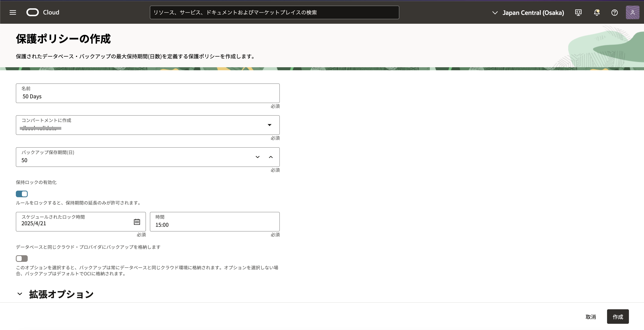
Task: Disable the retention lock toggle
Action: click(22, 194)
